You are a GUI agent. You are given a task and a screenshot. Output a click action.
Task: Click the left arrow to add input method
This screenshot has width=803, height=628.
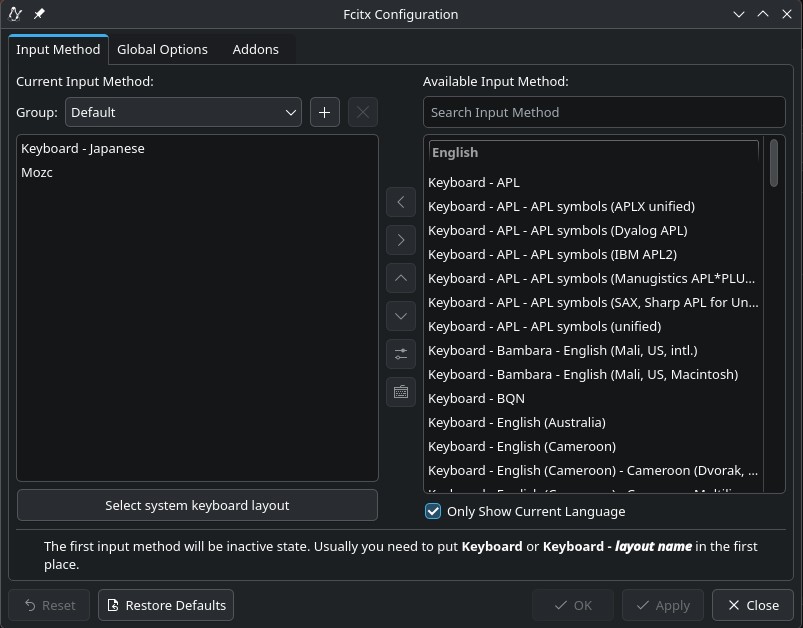[401, 202]
